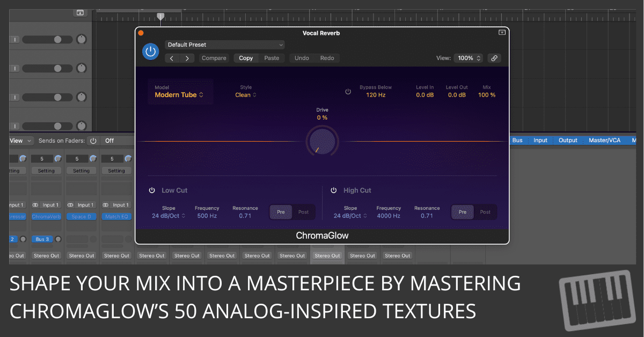The width and height of the screenshot is (644, 337).
Task: Click the orange close dot on plugin window
Action: tap(141, 33)
